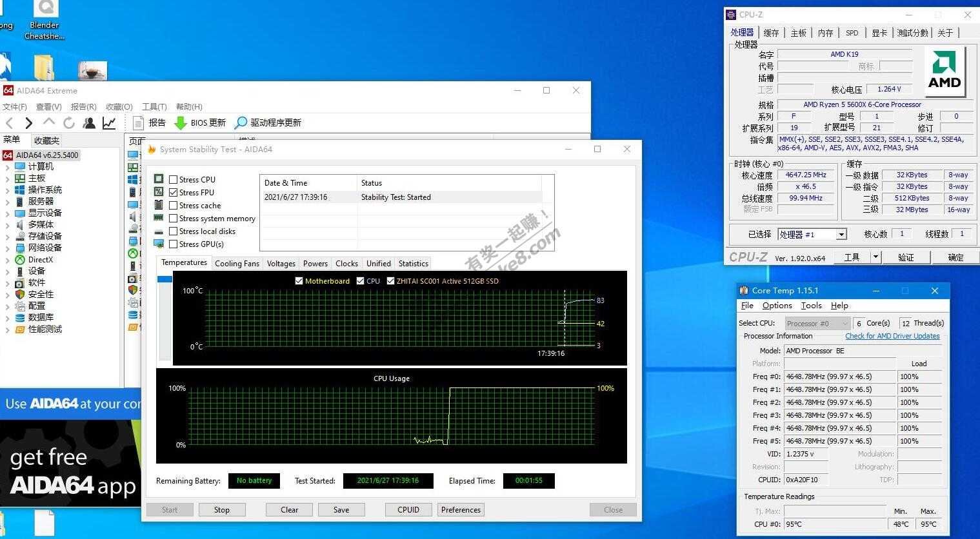Open Preferences in stability test
Image resolution: width=980 pixels, height=539 pixels.
(461, 509)
